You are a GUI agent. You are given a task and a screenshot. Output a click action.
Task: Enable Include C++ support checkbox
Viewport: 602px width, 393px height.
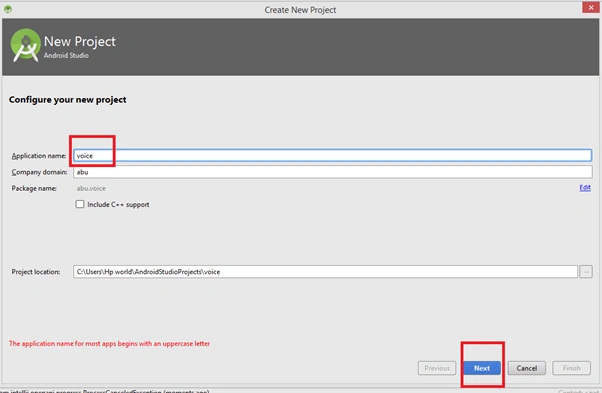coord(80,204)
